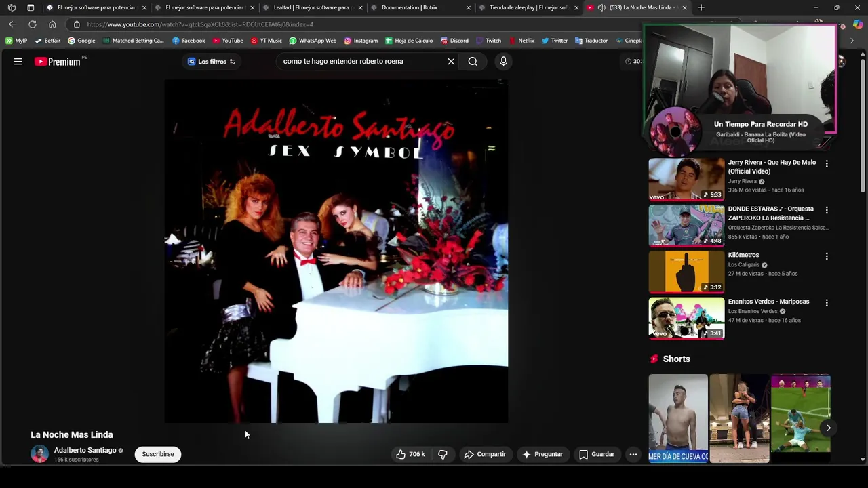868x488 pixels.
Task: Mute tab using speaker icon
Action: (601, 7)
